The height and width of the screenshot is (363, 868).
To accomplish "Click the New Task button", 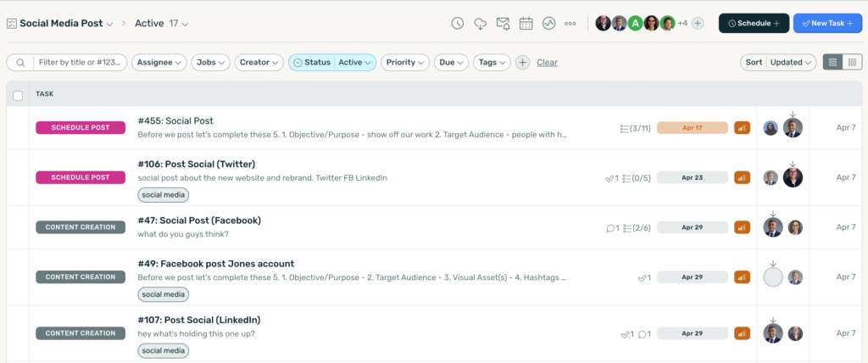I will pyautogui.click(x=827, y=24).
